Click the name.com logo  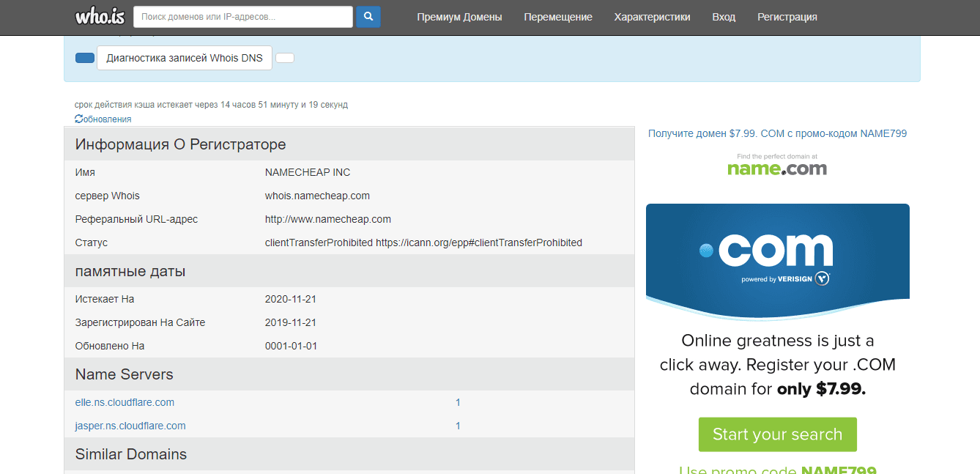[x=777, y=166]
